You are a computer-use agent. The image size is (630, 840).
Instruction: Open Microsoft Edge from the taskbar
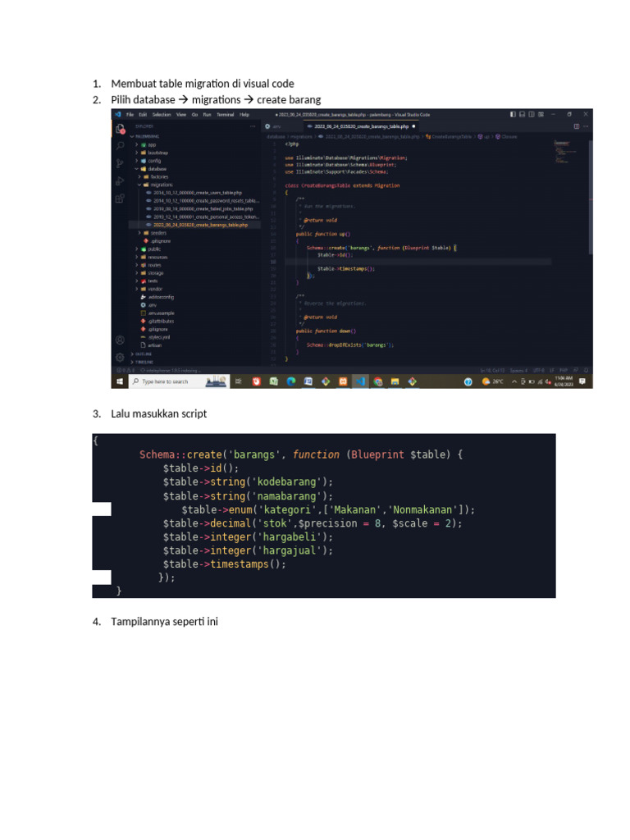(291, 381)
